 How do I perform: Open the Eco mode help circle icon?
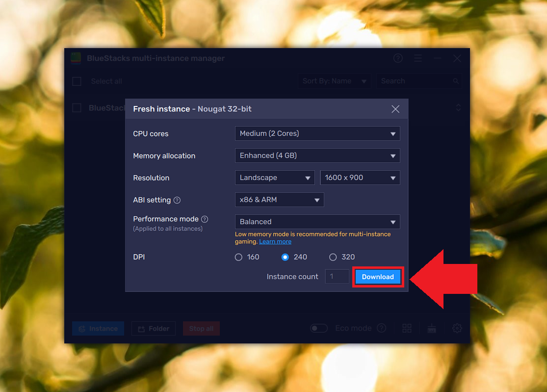tap(381, 328)
